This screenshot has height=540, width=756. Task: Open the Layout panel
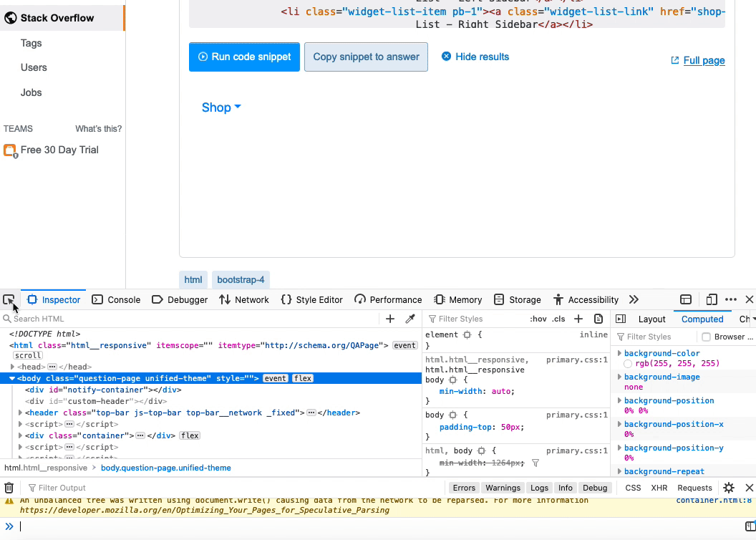coord(652,319)
